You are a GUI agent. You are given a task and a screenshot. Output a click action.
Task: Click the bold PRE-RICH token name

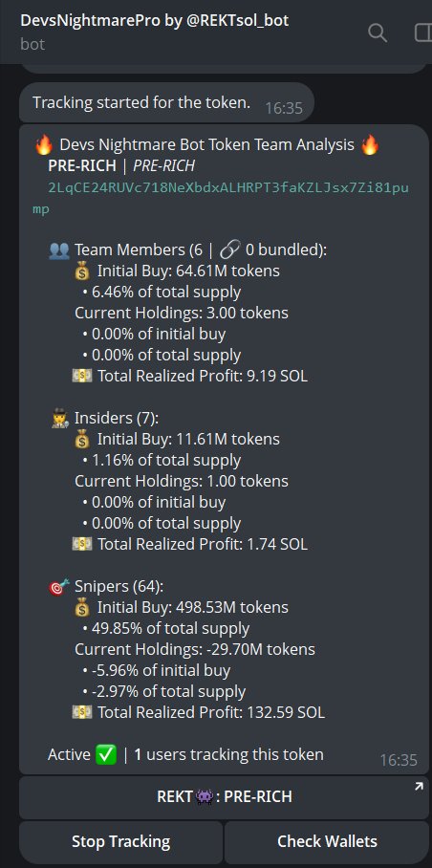click(x=82, y=166)
